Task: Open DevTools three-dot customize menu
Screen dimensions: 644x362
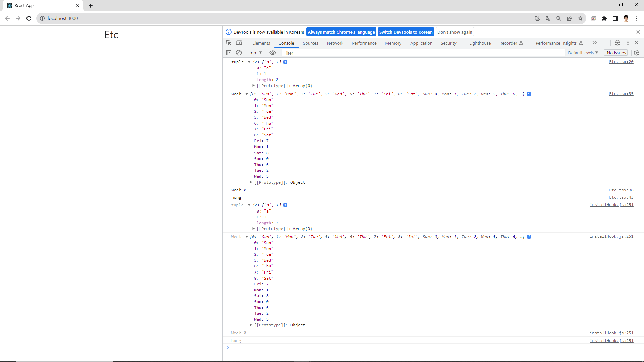Action: (x=628, y=43)
